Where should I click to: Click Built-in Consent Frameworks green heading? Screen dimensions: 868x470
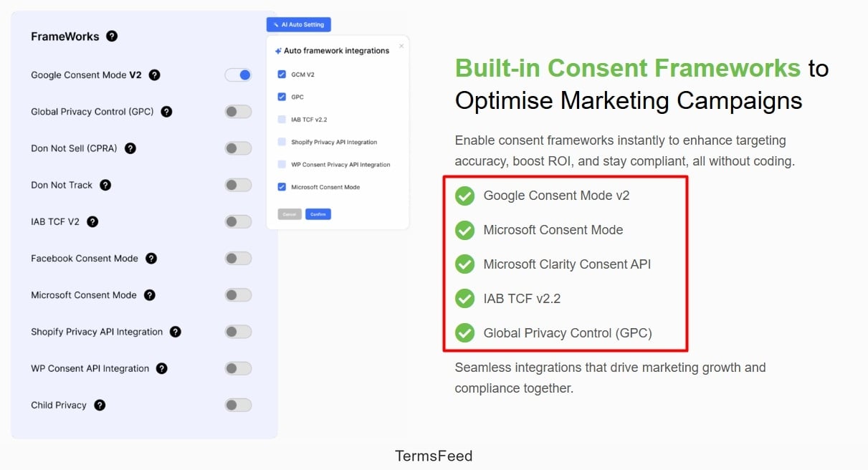(628, 68)
